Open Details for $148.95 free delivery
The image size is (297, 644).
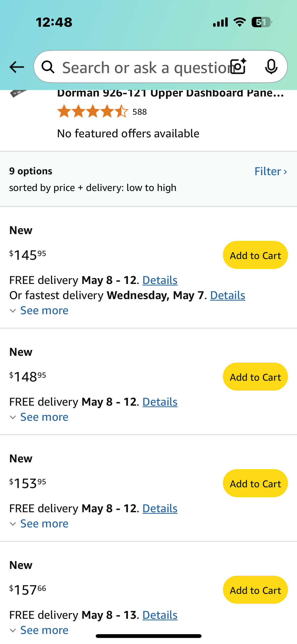[x=160, y=402]
